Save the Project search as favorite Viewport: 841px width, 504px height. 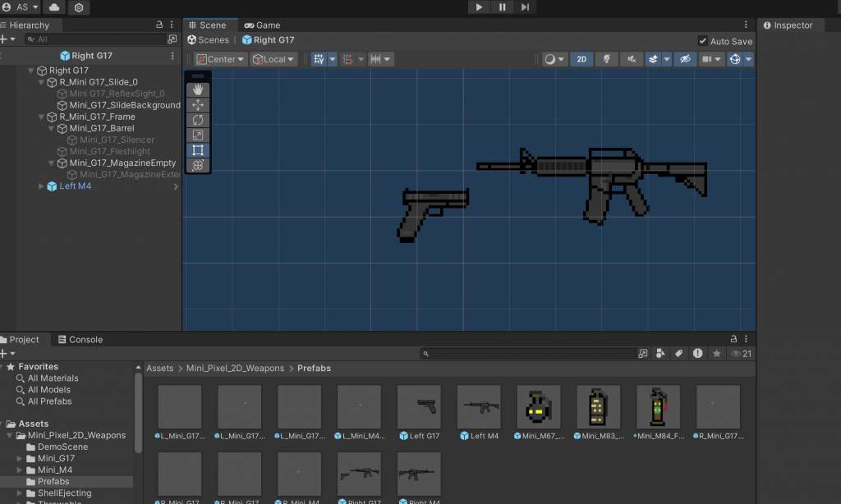tap(716, 353)
